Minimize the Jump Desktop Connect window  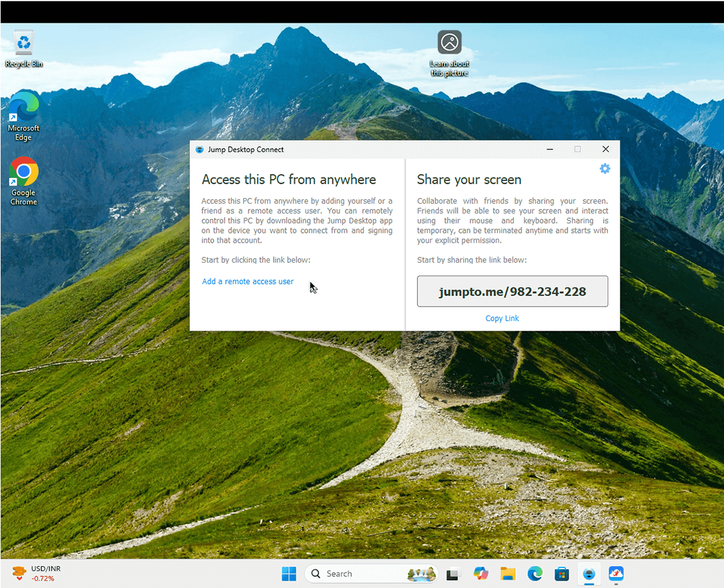coord(549,149)
